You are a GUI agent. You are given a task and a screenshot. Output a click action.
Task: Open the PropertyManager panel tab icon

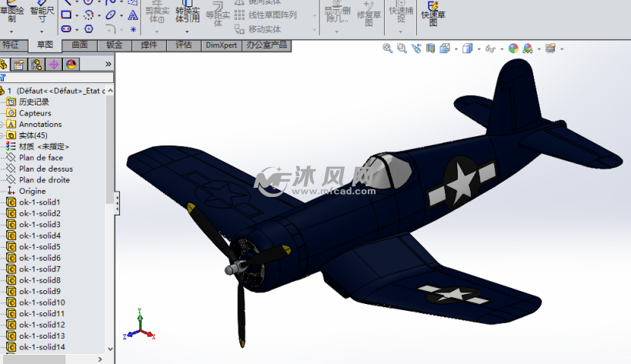click(20, 65)
